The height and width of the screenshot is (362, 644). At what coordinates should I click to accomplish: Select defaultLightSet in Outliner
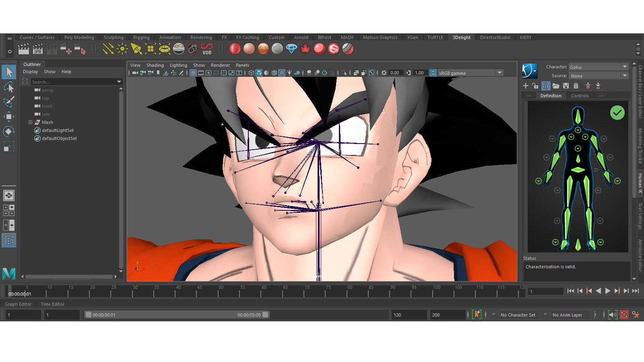58,130
